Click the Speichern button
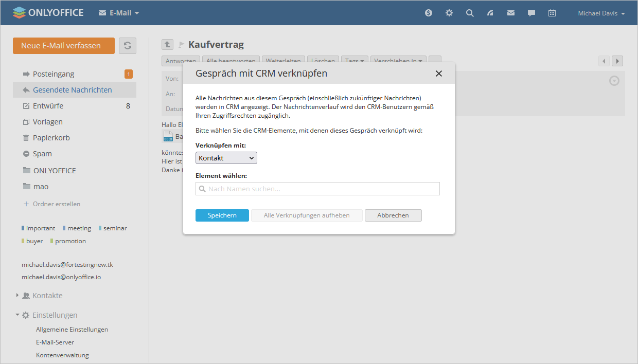 pyautogui.click(x=222, y=215)
